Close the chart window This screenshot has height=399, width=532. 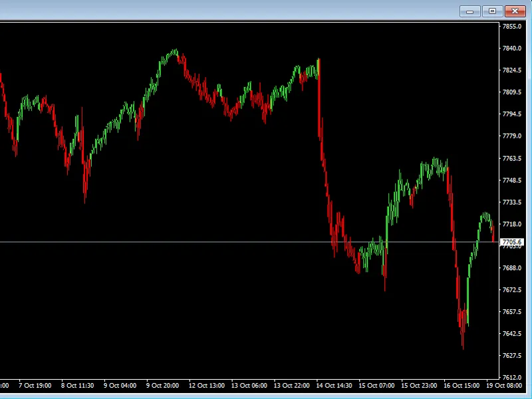click(515, 11)
